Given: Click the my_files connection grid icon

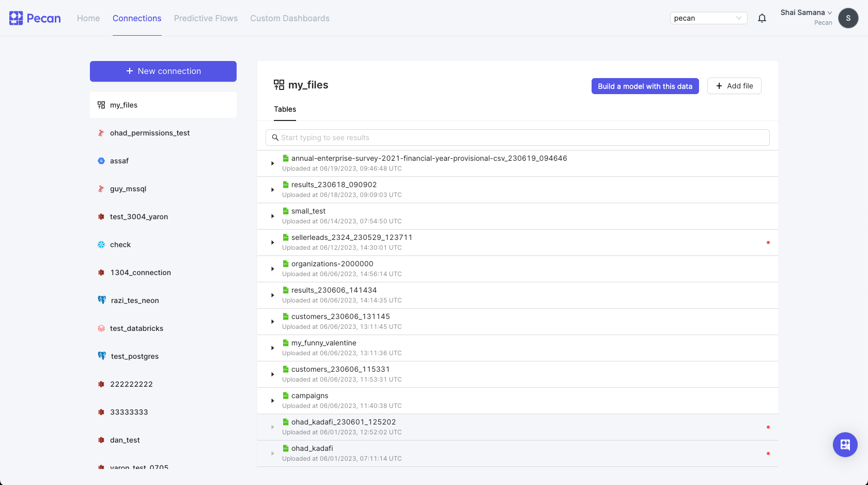Looking at the screenshot, I should click(x=101, y=104).
